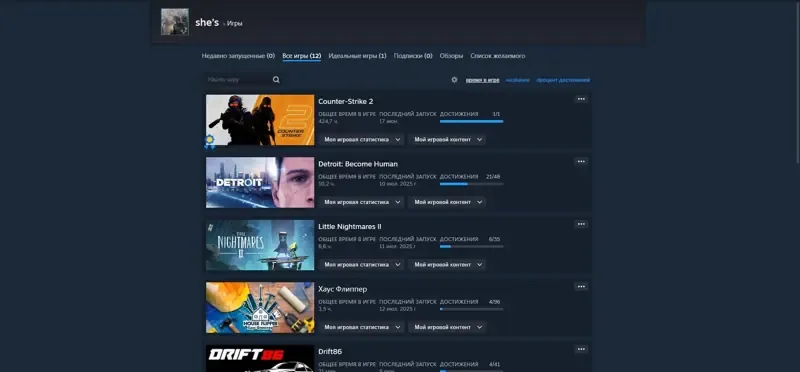
Task: Click Little Nightmares II achievements progress bar
Action: (x=471, y=246)
